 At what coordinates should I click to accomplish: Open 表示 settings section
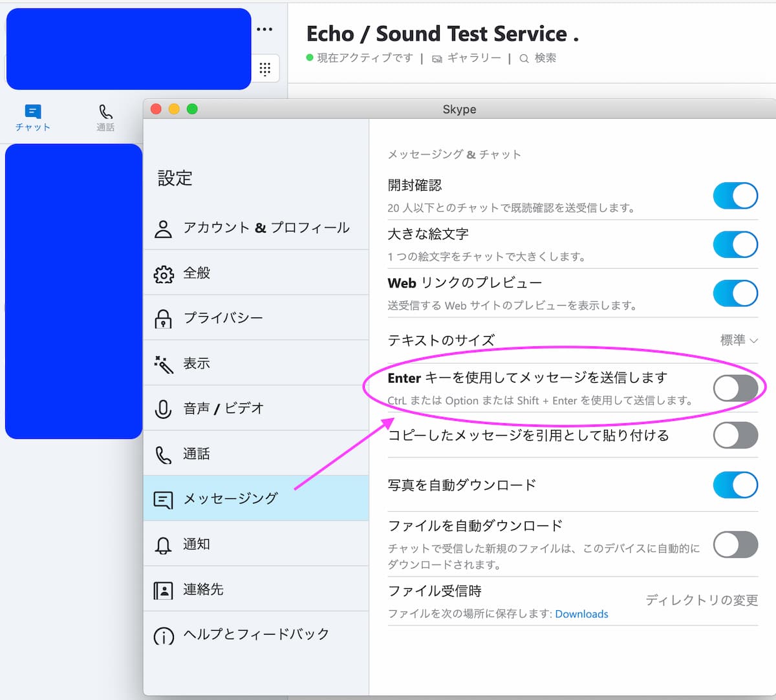pyautogui.click(x=256, y=363)
